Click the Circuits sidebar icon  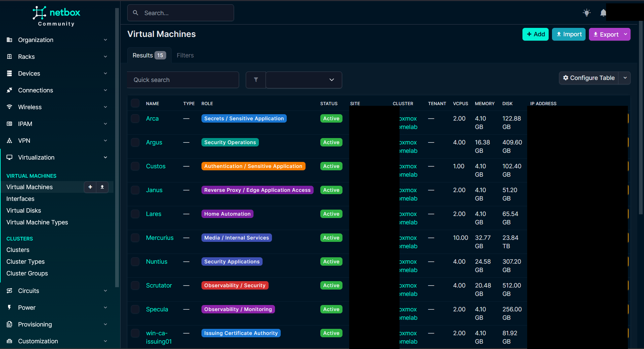click(9, 291)
